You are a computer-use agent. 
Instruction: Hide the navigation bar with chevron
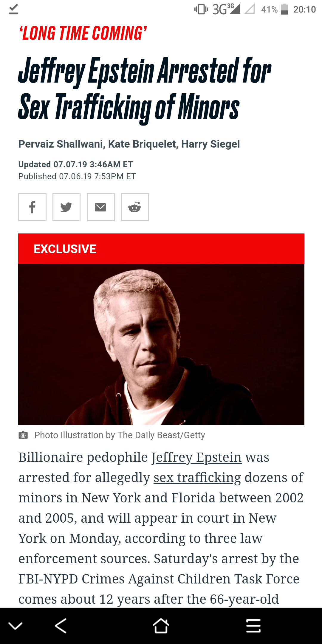coord(16,626)
